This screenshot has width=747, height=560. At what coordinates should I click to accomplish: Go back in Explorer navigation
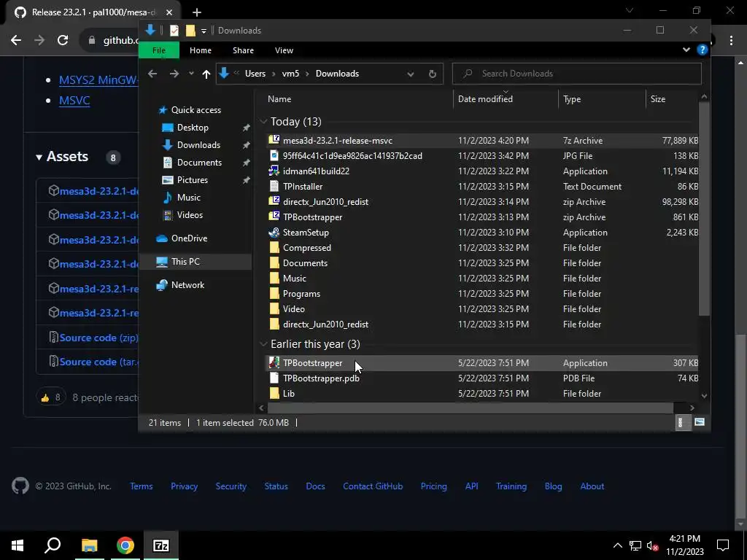click(x=152, y=74)
